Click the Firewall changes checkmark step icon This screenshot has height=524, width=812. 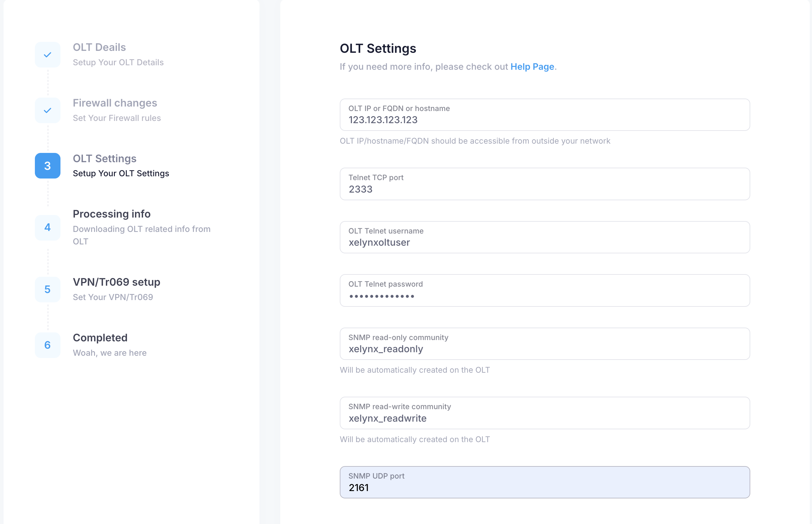click(48, 110)
